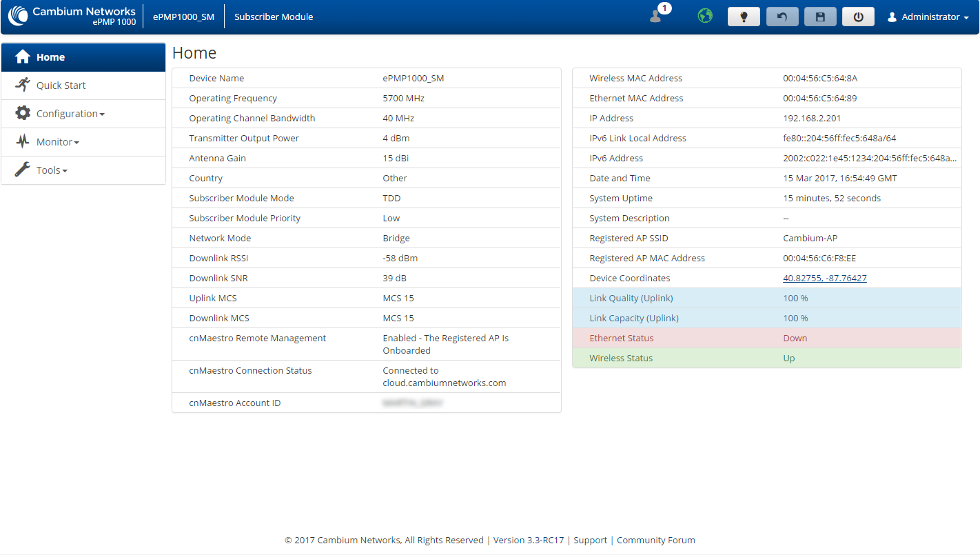
Task: Click the Home house icon in the sidebar
Action: point(23,57)
